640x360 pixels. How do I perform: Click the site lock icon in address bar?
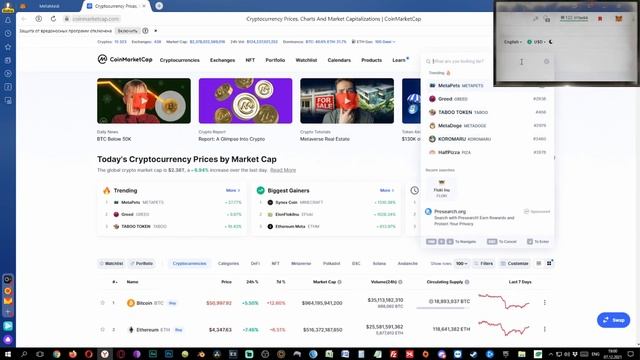(67, 19)
